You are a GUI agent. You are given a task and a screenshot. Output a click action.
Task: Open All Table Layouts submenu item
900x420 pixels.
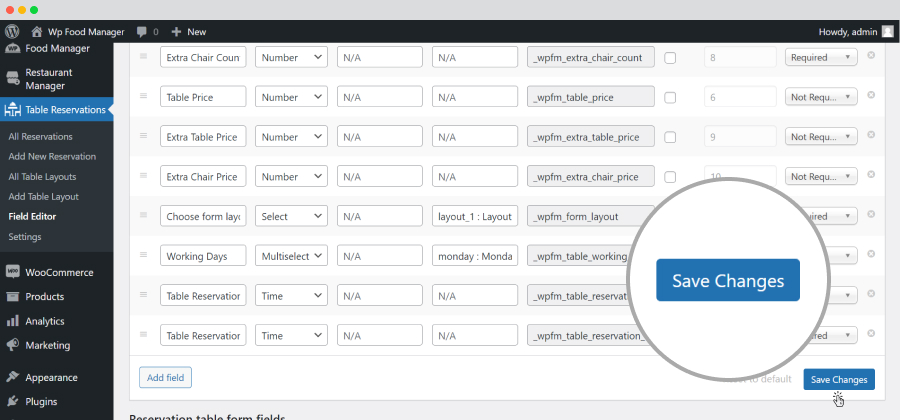point(42,177)
